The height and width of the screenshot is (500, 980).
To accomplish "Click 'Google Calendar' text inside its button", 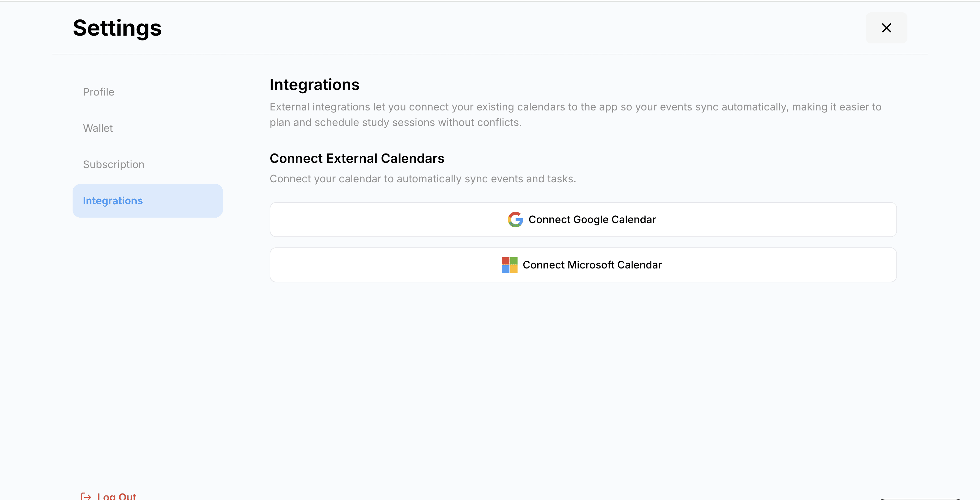I will click(614, 219).
